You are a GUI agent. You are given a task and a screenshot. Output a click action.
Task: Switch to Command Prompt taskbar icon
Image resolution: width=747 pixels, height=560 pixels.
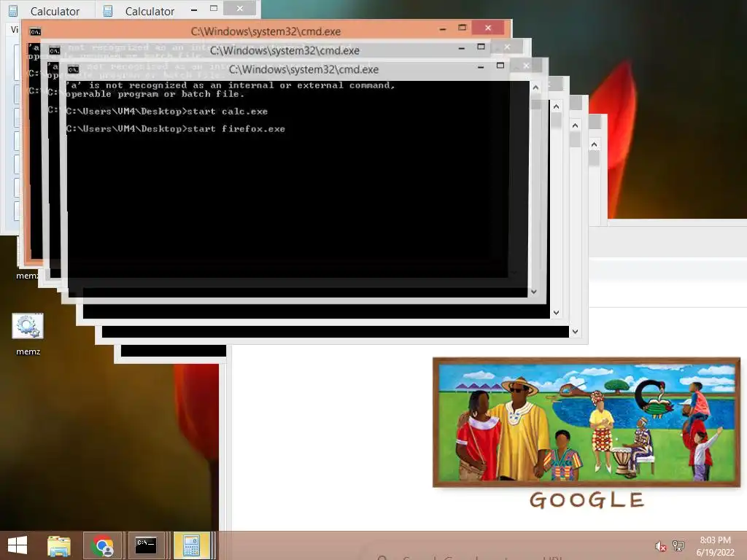[146, 545]
